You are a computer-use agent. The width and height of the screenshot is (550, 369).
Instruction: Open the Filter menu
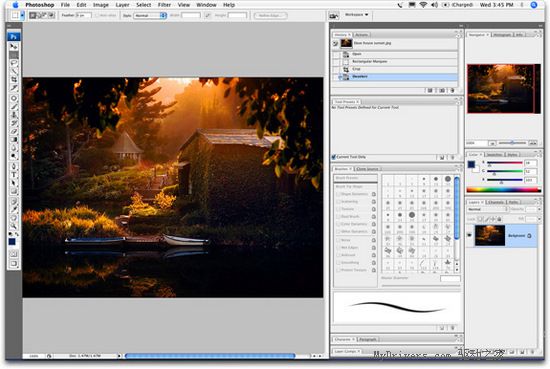pos(164,5)
